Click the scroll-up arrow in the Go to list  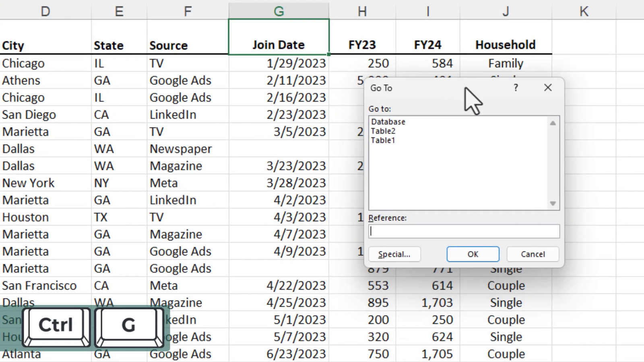552,123
